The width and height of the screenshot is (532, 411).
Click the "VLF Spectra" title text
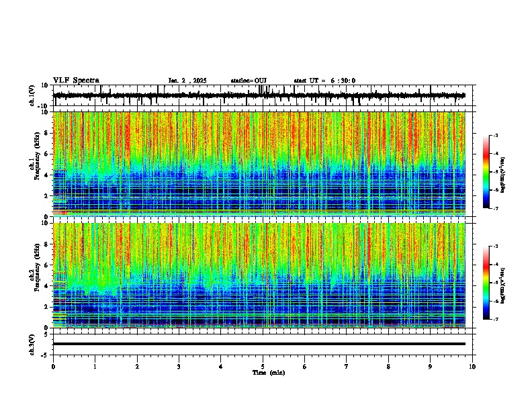pyautogui.click(x=76, y=81)
